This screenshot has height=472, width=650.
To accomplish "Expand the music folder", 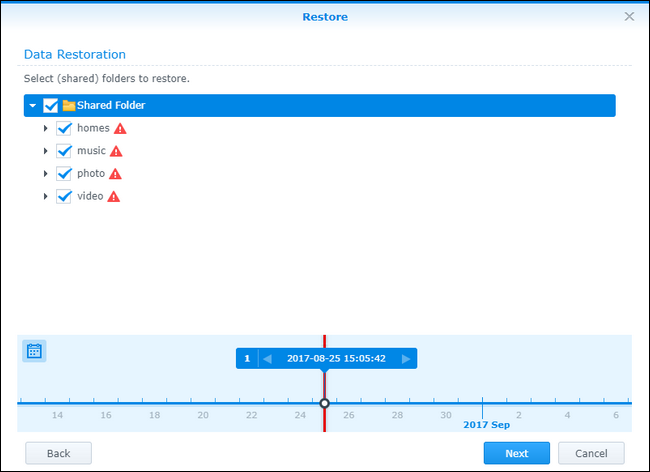I will tap(46, 151).
